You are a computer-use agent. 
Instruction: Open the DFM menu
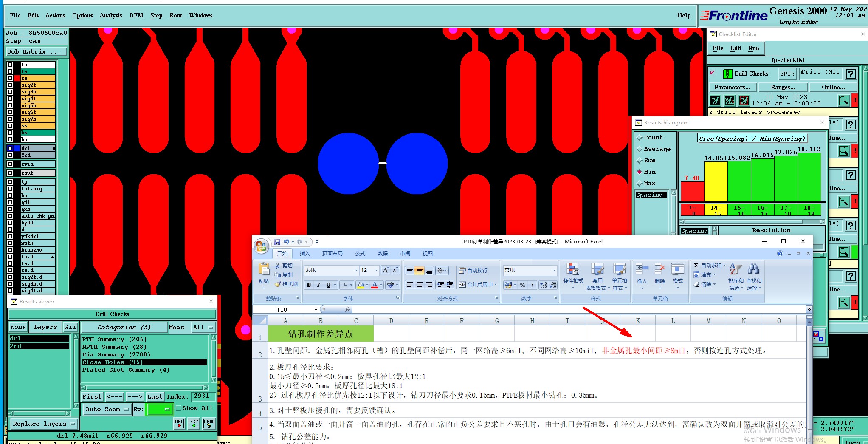(136, 16)
